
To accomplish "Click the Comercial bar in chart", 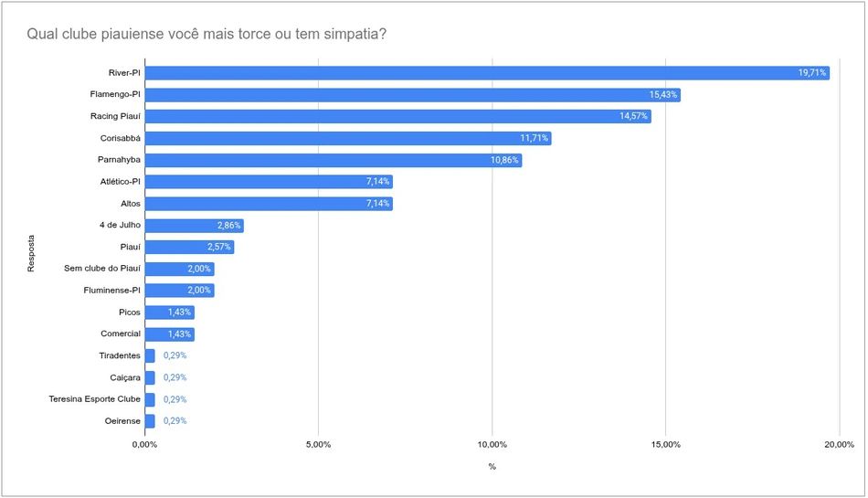I will click(x=169, y=334).
